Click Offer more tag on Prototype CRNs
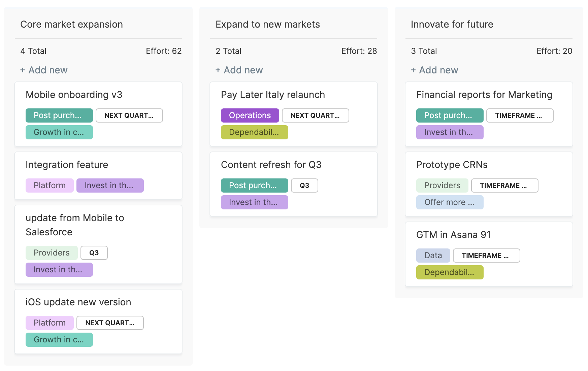The height and width of the screenshot is (371, 588). [450, 202]
